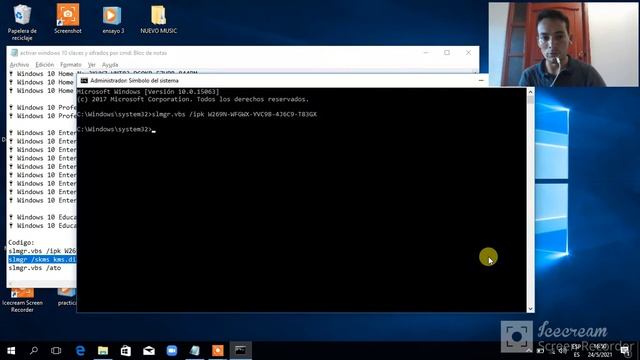Click the Command Prompt scrollbar up arrow

pyautogui.click(x=530, y=92)
